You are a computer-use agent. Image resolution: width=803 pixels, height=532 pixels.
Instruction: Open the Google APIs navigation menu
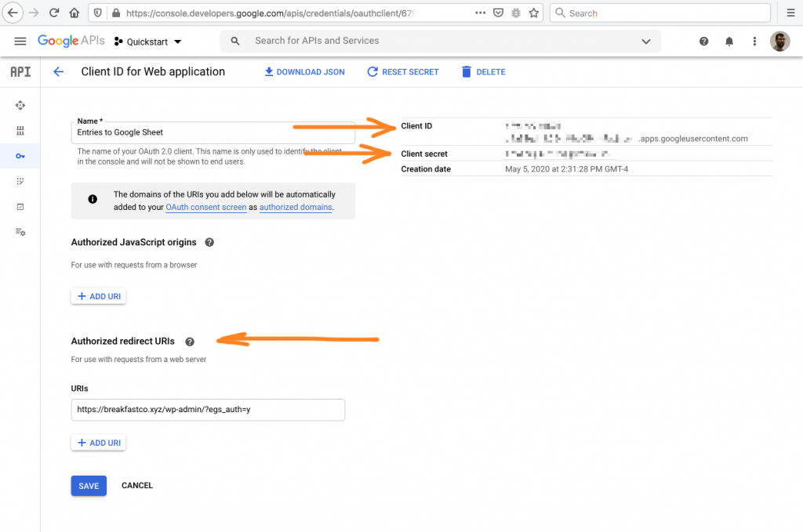(x=20, y=41)
